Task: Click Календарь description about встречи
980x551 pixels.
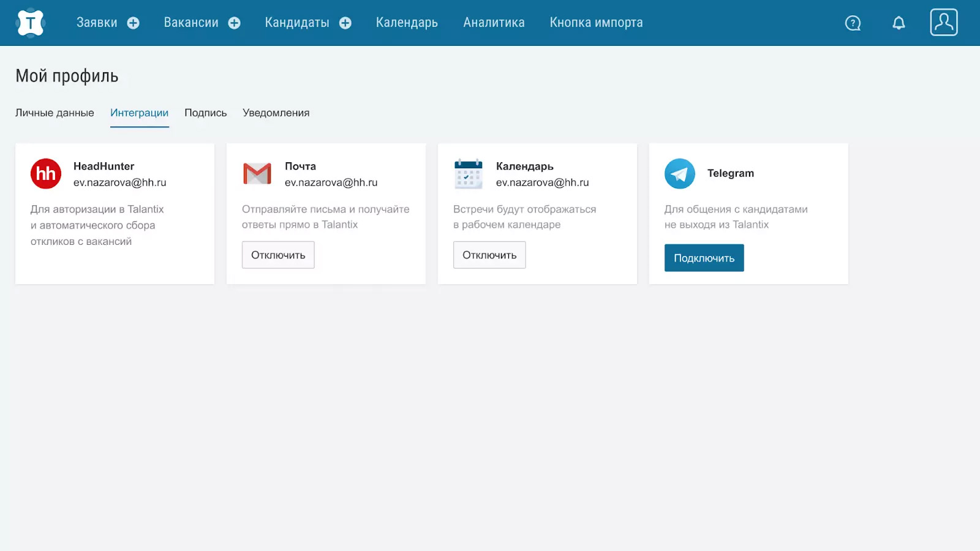Action: pos(524,217)
